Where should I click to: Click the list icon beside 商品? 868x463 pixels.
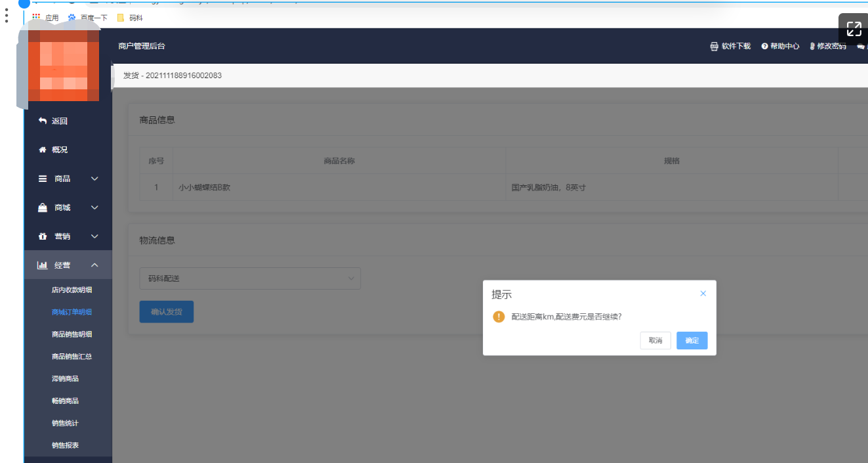click(x=43, y=179)
